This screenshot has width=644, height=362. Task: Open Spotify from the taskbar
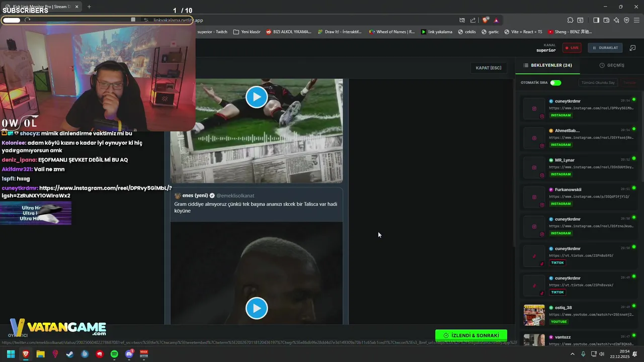click(x=114, y=354)
